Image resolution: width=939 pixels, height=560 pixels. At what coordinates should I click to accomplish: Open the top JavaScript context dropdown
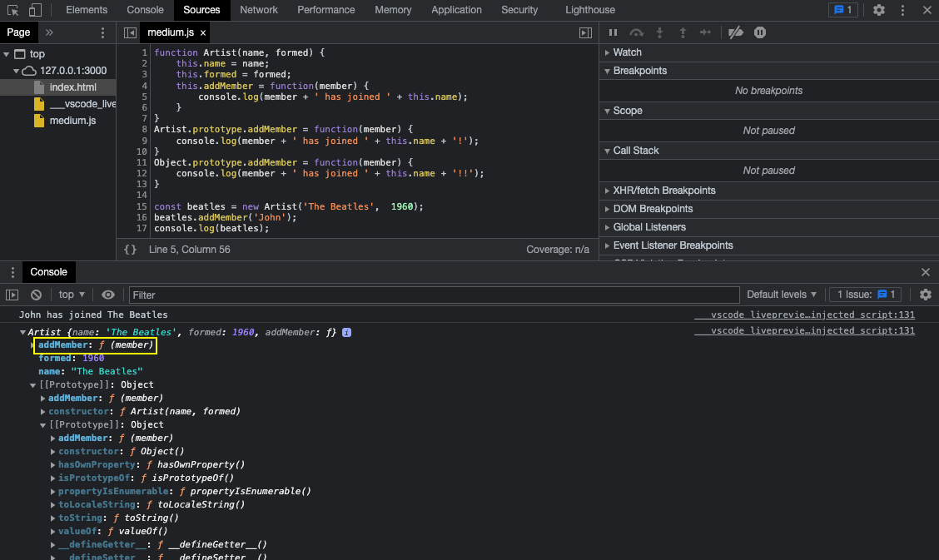pos(72,295)
